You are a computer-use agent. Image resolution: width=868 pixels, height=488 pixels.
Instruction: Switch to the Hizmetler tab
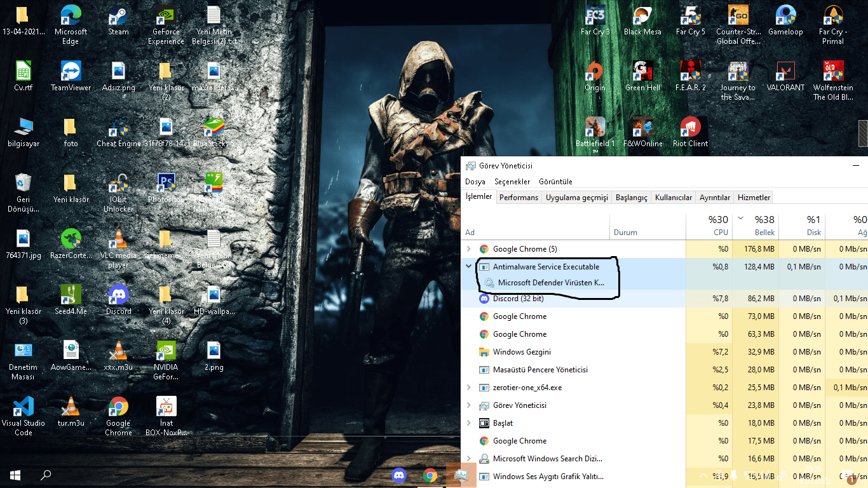pos(754,198)
